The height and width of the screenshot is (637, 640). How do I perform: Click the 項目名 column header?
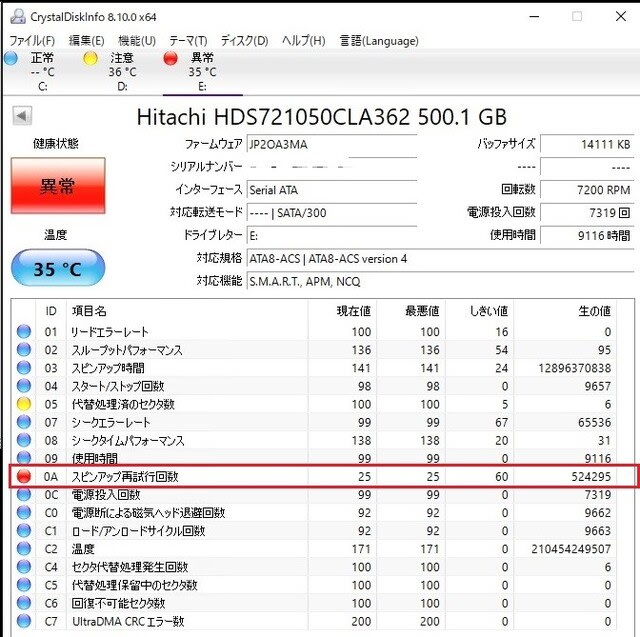[89, 311]
